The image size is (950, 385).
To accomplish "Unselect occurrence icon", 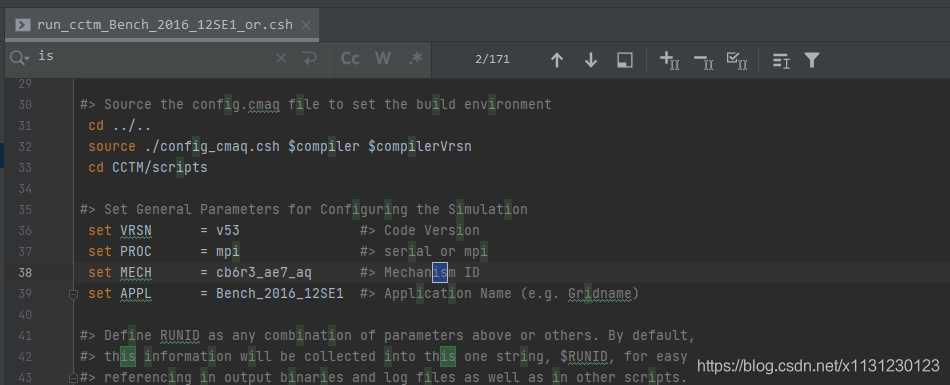I will (703, 60).
